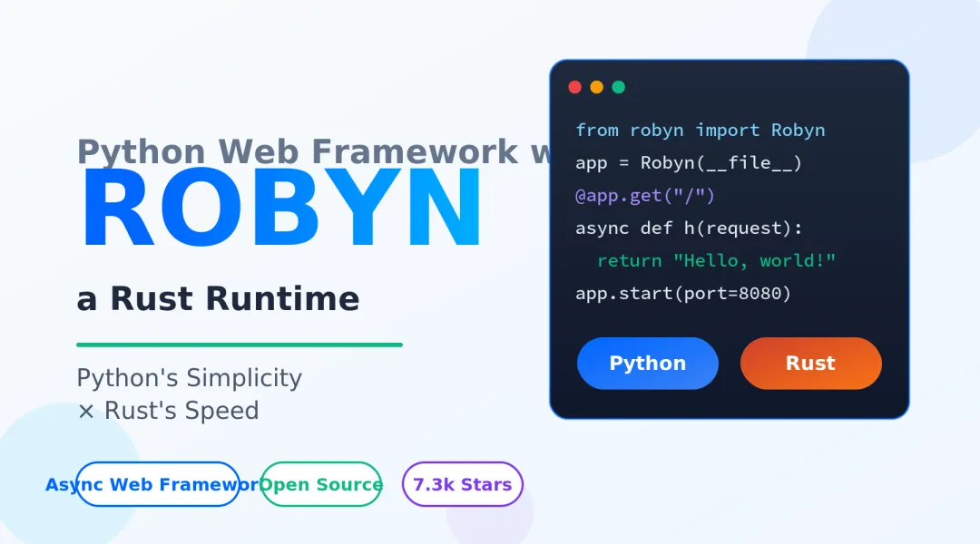Click '× Rust's Speed' text
The image size is (980, 544).
pos(168,411)
